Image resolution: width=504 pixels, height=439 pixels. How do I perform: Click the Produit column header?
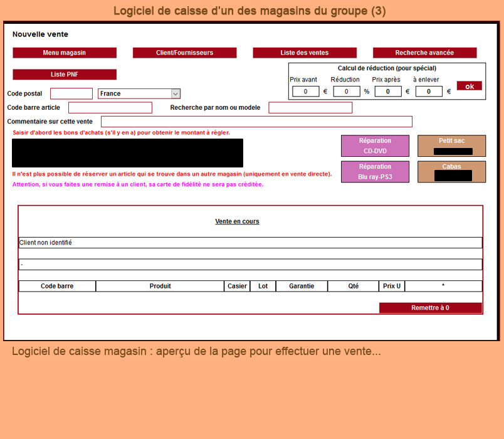pyautogui.click(x=160, y=286)
